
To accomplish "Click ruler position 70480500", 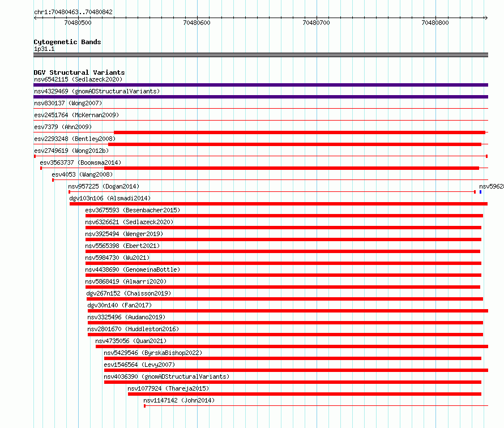I will click(x=78, y=23).
